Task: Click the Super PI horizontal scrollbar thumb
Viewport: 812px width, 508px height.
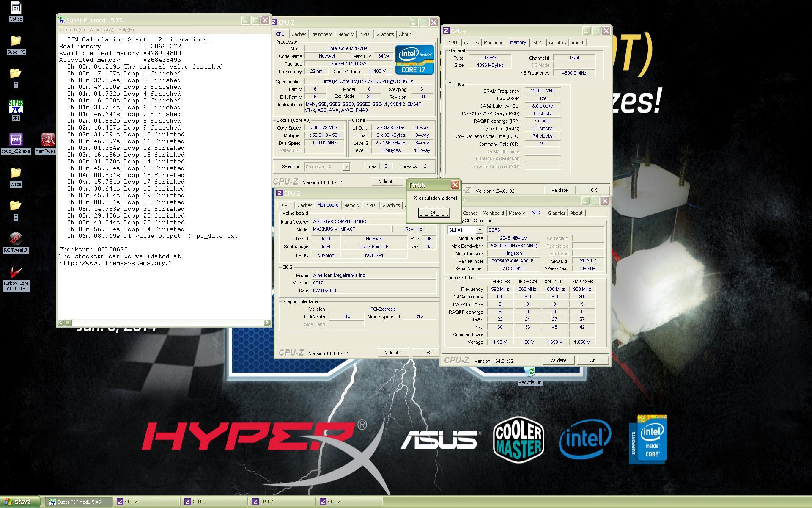Action: (x=68, y=323)
